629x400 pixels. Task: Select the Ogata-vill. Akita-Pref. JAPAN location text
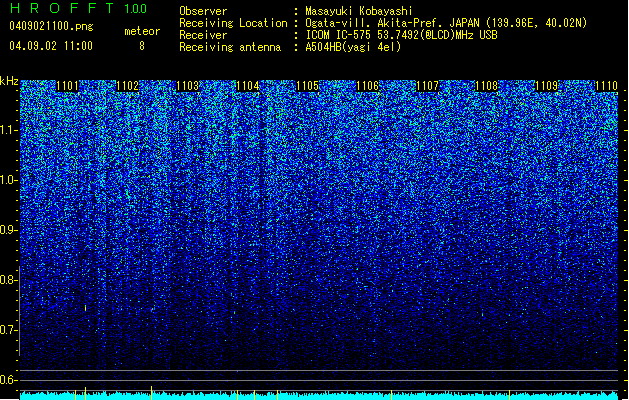[x=446, y=23]
